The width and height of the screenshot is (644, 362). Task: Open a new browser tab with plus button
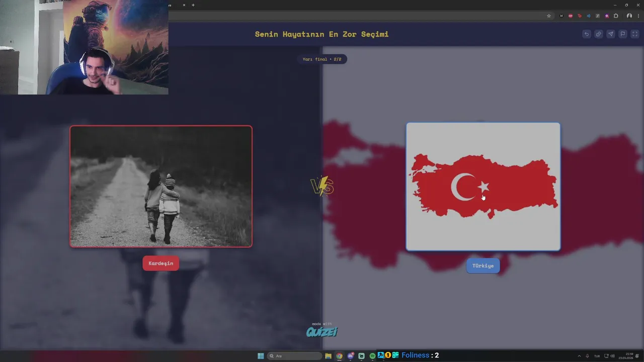(193, 5)
